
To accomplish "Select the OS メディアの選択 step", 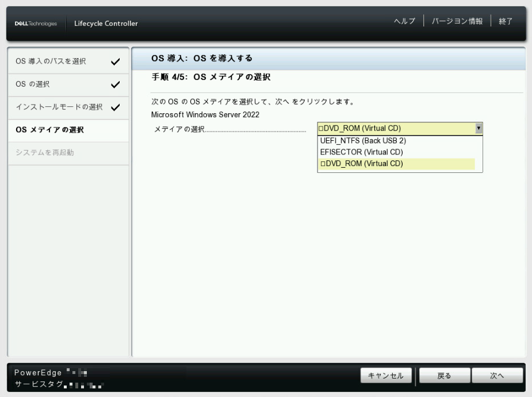I will pos(68,130).
